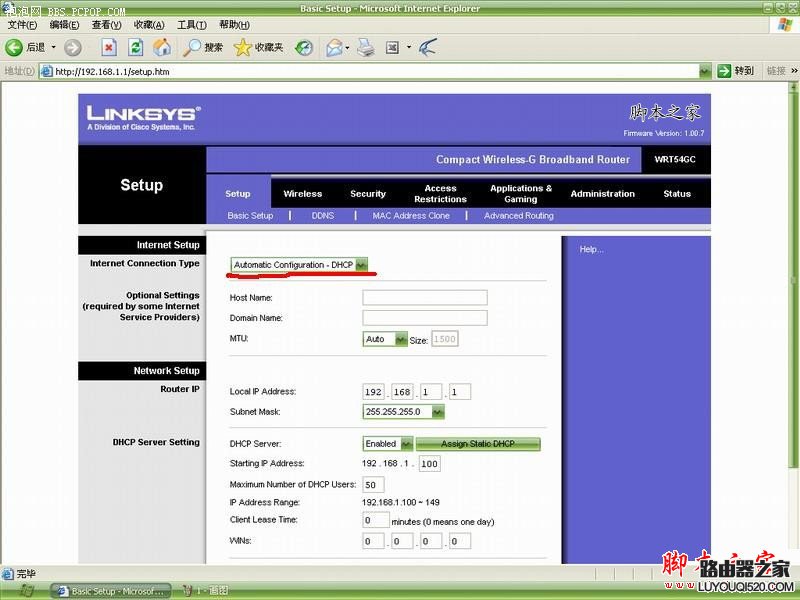Click the Basic Setup taskbar button
Viewport: 800px width, 600px height.
pos(112,591)
